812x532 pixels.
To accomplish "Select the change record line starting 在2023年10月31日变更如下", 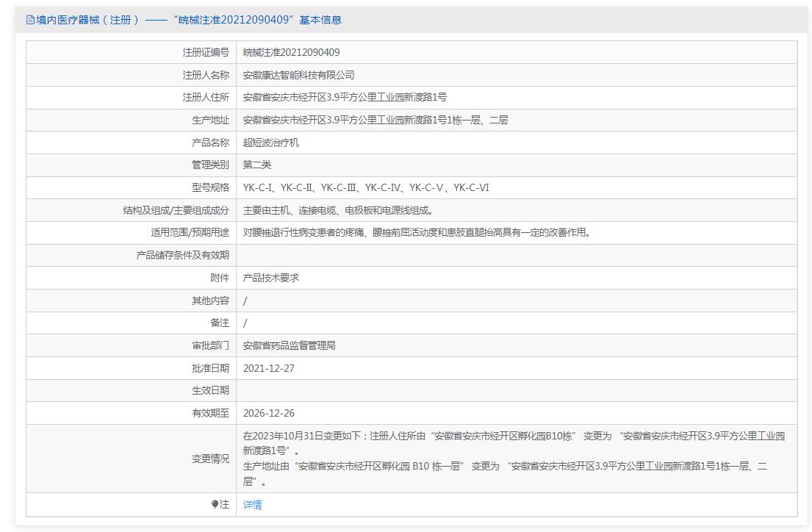I will (514, 443).
